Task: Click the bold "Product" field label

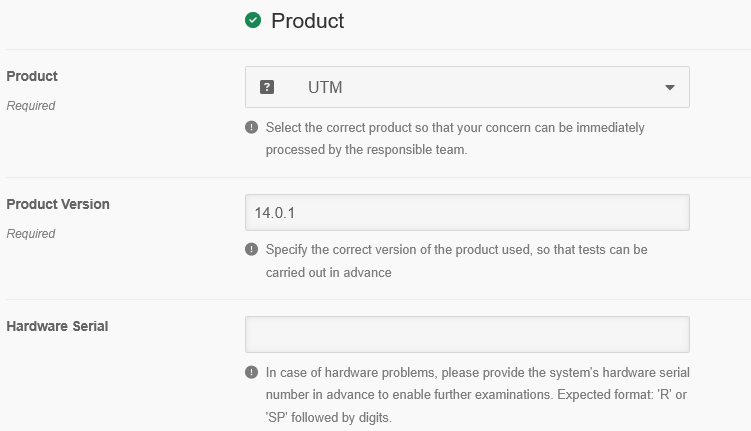Action: pyautogui.click(x=32, y=76)
